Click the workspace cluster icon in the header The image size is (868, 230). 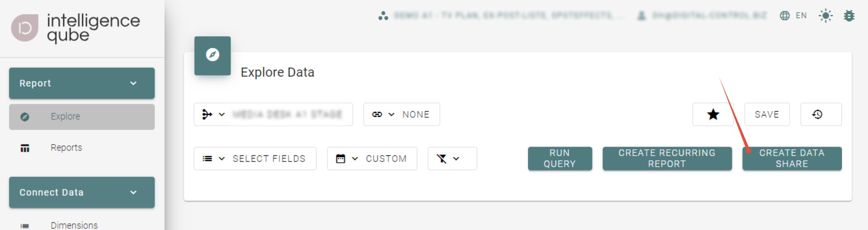[x=383, y=16]
